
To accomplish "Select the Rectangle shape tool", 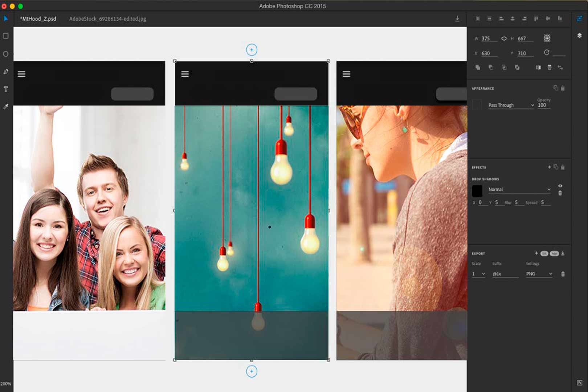I will click(6, 36).
